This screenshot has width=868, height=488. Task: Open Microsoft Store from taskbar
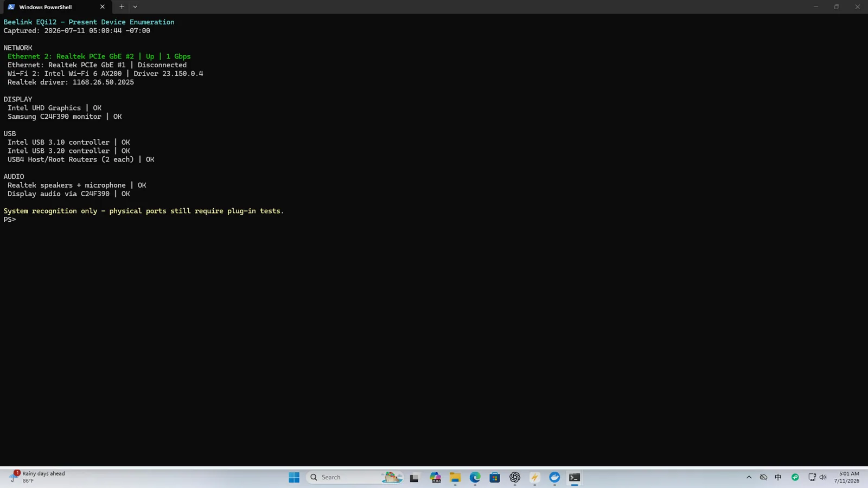pyautogui.click(x=495, y=478)
